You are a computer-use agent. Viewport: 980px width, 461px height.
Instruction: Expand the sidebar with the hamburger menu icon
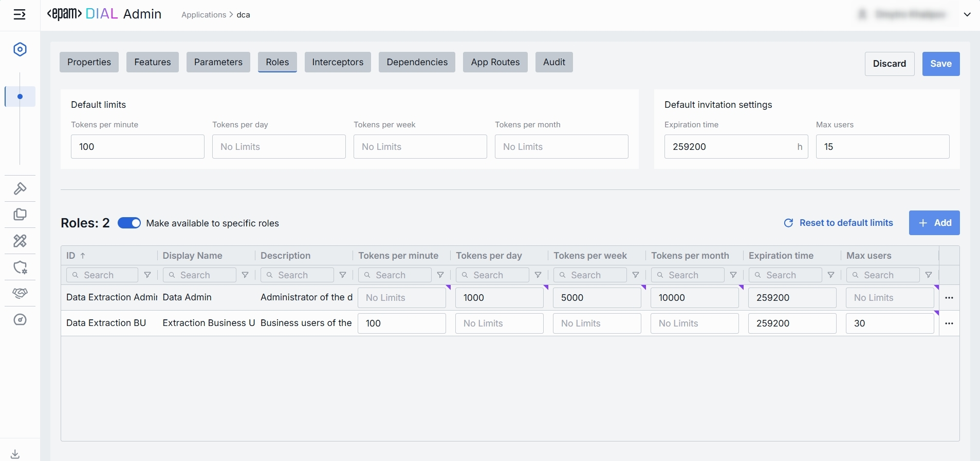click(20, 14)
